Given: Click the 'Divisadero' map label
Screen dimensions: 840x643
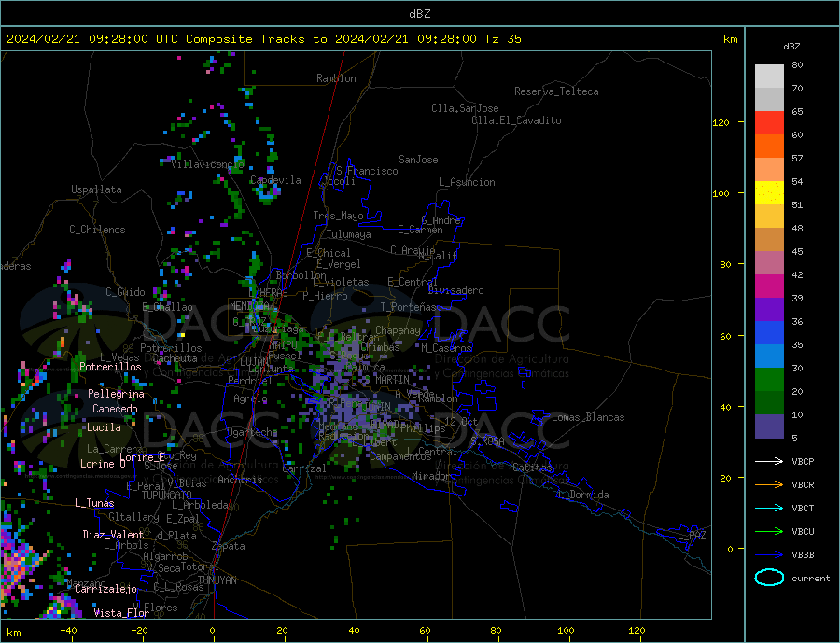Looking at the screenshot, I should coord(455,290).
